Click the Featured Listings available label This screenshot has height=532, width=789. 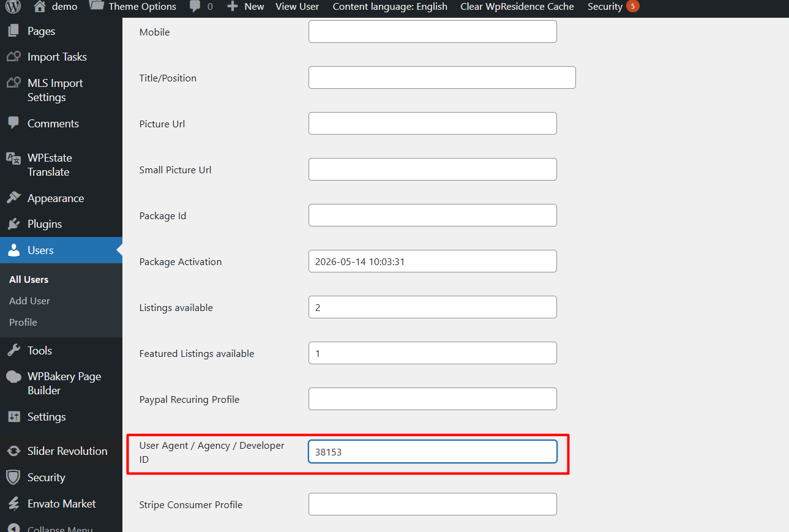(196, 353)
